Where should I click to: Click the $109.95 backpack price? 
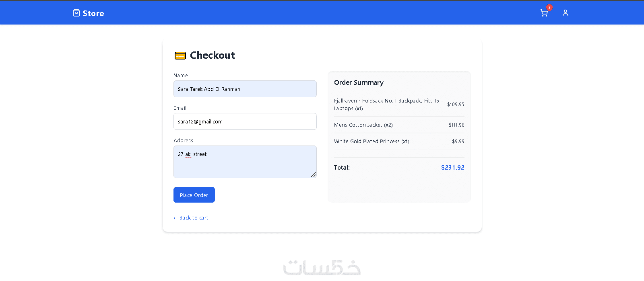[456, 105]
